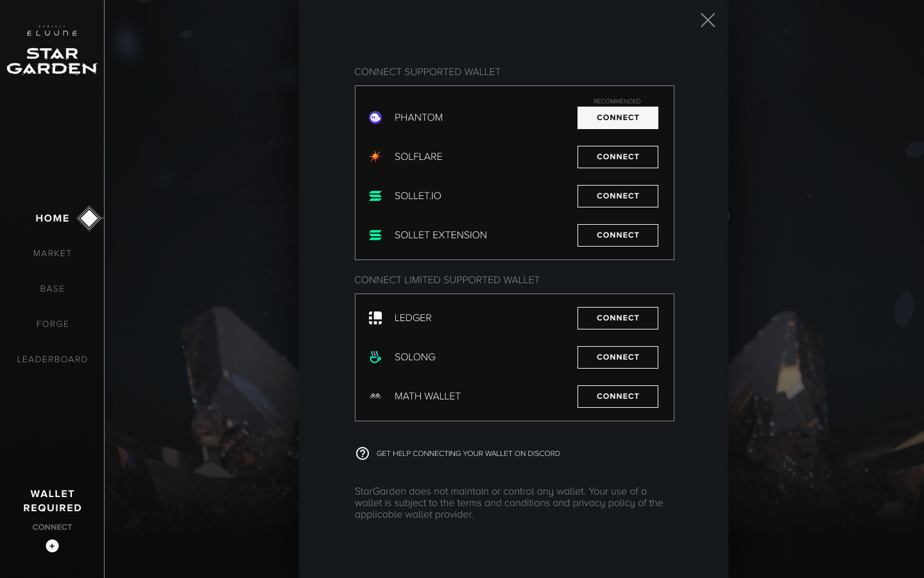This screenshot has width=924, height=578.
Task: Open the Leaderboard section
Action: 53,360
